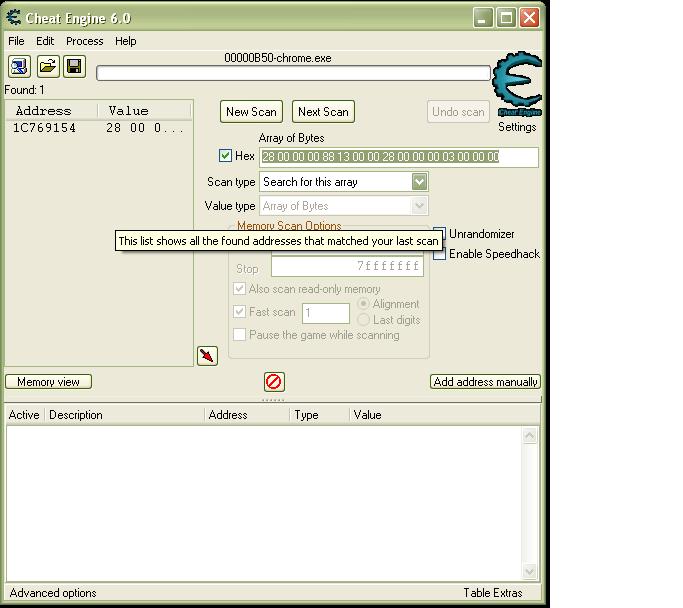Image resolution: width=683 pixels, height=608 pixels.
Task: Click the Undo scan button
Action: click(458, 112)
